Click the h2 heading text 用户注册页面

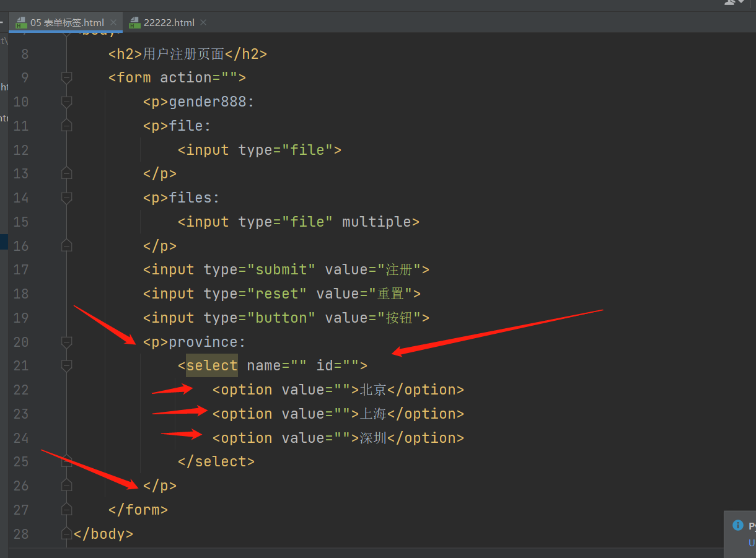[183, 54]
